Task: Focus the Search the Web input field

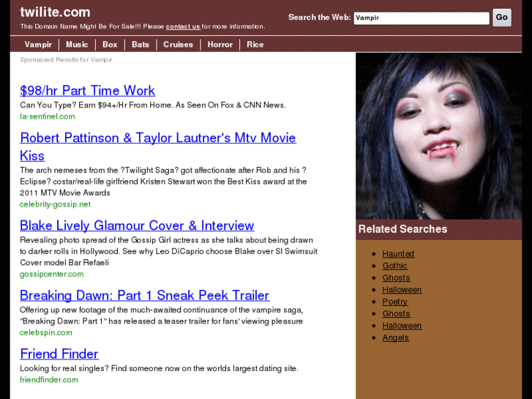Action: [422, 18]
